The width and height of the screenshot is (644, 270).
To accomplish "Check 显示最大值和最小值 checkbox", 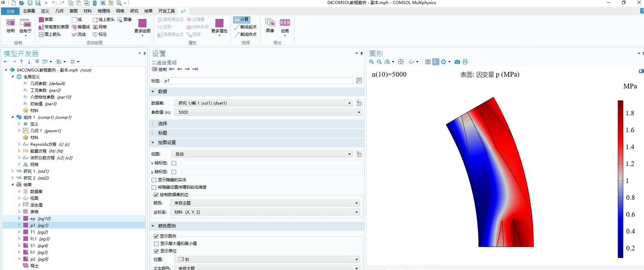I will pos(156,244).
